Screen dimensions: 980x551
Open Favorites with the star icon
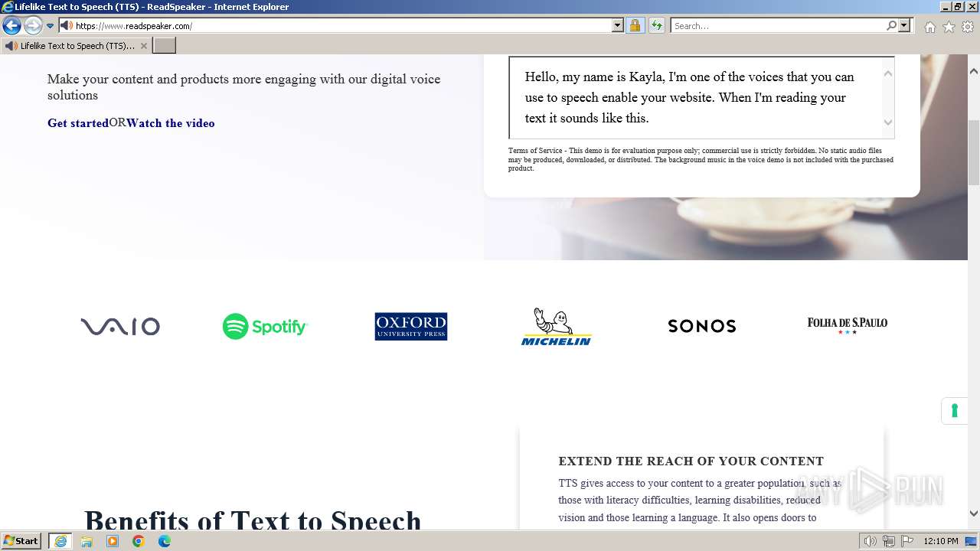(x=949, y=27)
